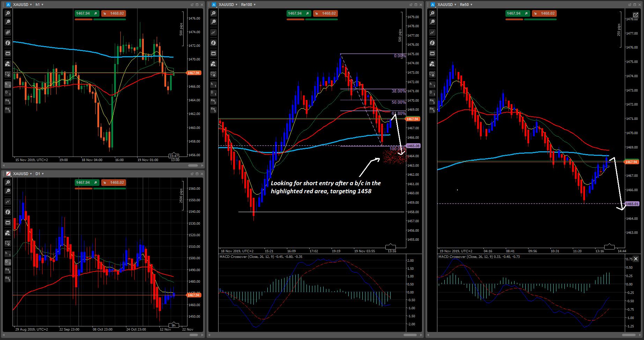Image resolution: width=644 pixels, height=340 pixels.
Task: Open indicators menu on D1 chart
Action: (8, 212)
